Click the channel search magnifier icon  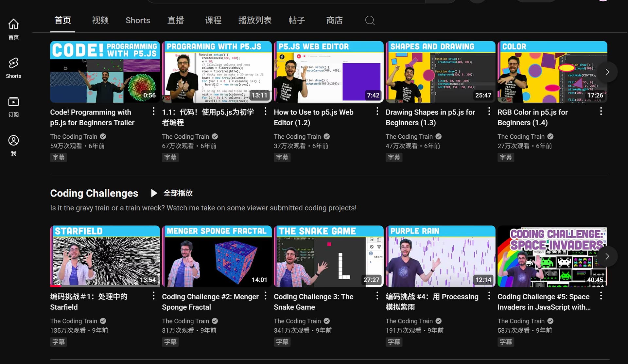[x=370, y=20]
